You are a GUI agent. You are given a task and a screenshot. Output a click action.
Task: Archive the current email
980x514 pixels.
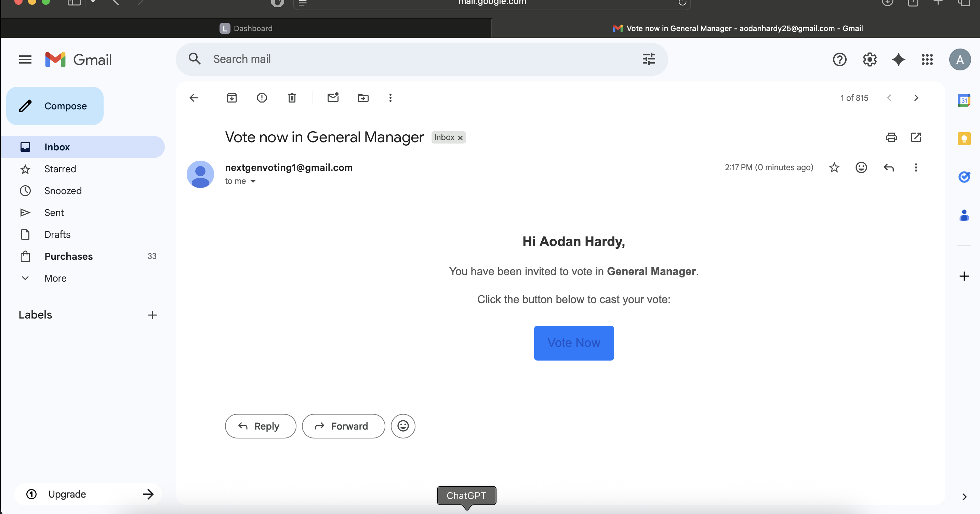(232, 98)
